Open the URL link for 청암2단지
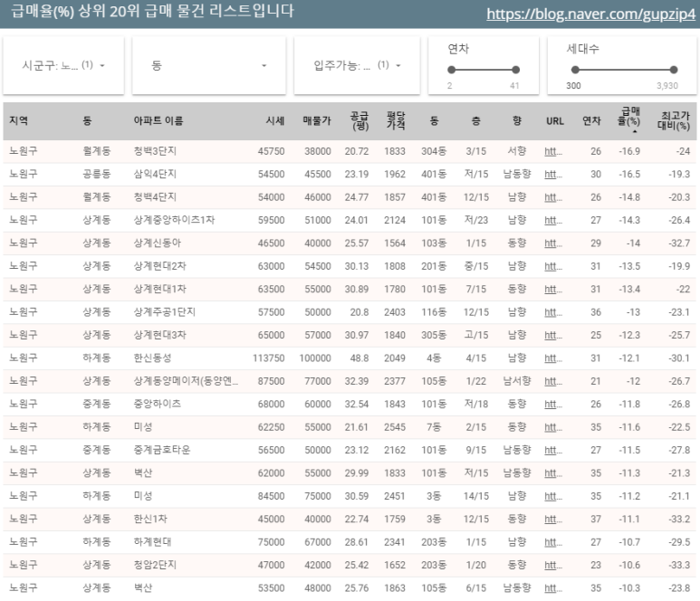The width and height of the screenshot is (700, 601). tap(553, 566)
